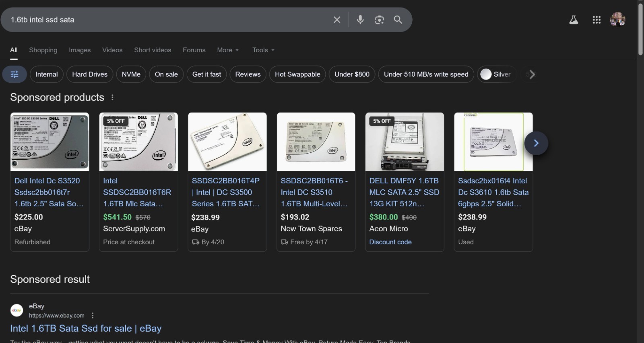
Task: Toggle the On sale filter chip
Action: click(166, 74)
